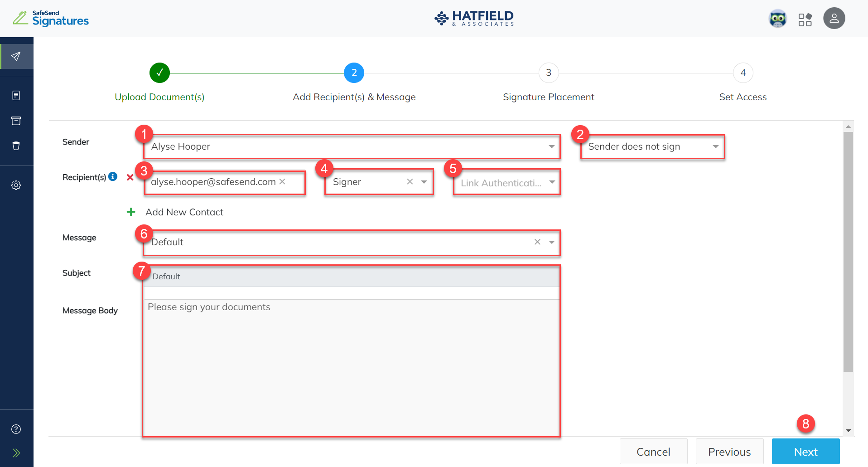
Task: Open the user profile avatar
Action: coord(834,18)
